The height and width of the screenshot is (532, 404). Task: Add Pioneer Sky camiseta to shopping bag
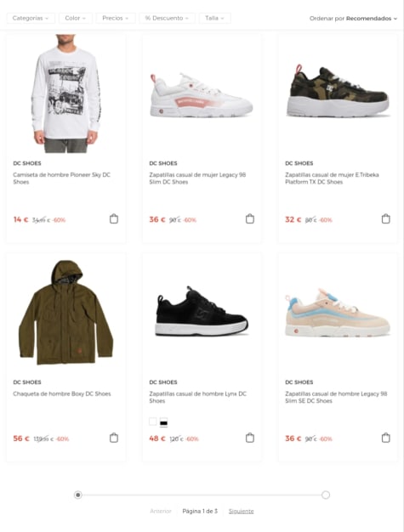click(114, 219)
